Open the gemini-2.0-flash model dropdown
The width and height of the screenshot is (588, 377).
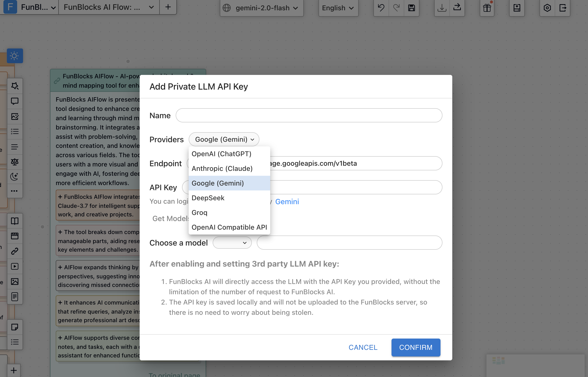pyautogui.click(x=261, y=8)
